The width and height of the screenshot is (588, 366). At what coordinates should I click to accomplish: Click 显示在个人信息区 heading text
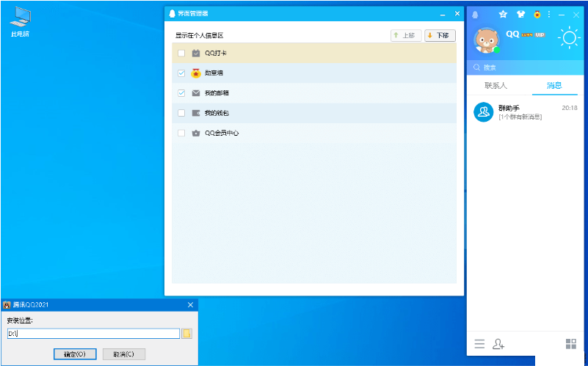(199, 36)
